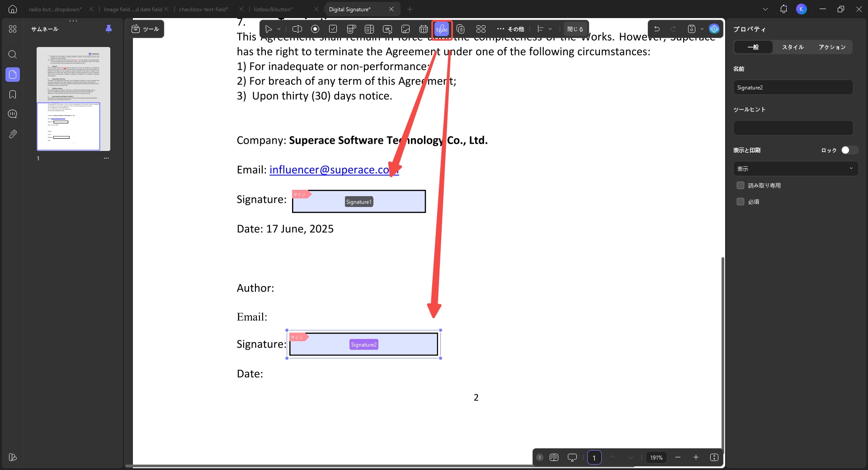
Task: Select the Signature1 form field
Action: tap(359, 202)
